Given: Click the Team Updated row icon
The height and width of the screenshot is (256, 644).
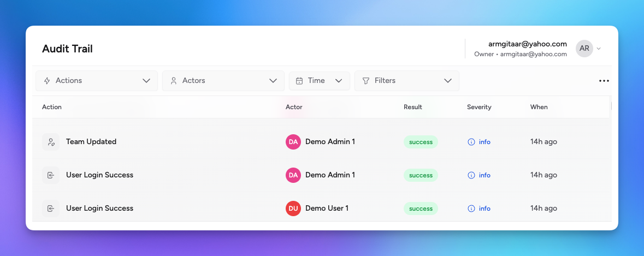Looking at the screenshot, I should tap(51, 142).
